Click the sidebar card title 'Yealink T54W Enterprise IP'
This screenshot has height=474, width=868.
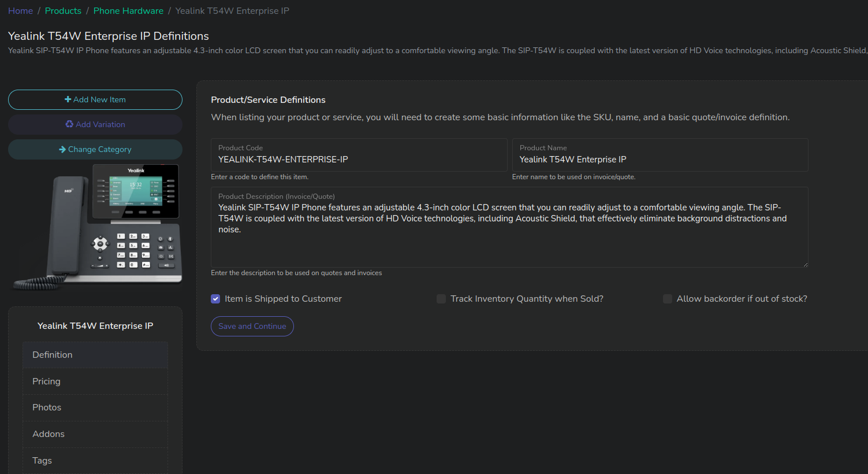95,326
